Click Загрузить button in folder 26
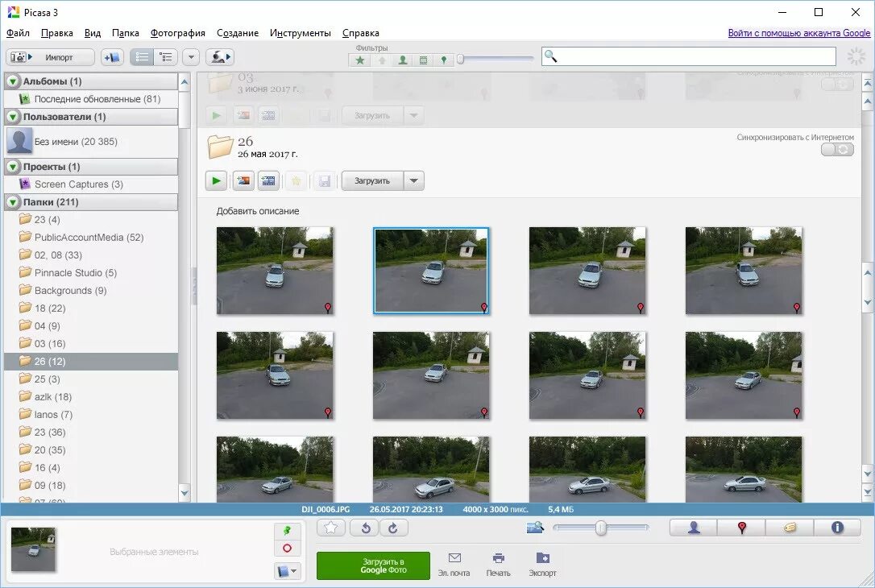The height and width of the screenshot is (588, 875). pyautogui.click(x=372, y=180)
